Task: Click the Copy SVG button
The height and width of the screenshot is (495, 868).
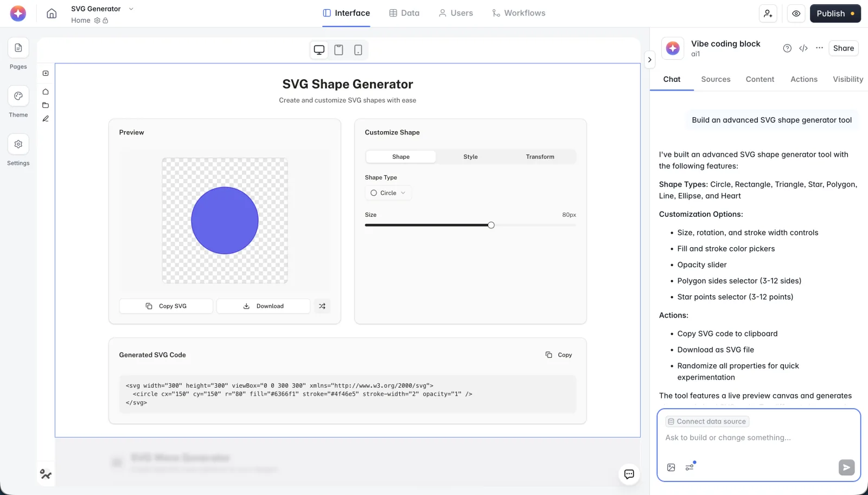Action: pyautogui.click(x=166, y=306)
